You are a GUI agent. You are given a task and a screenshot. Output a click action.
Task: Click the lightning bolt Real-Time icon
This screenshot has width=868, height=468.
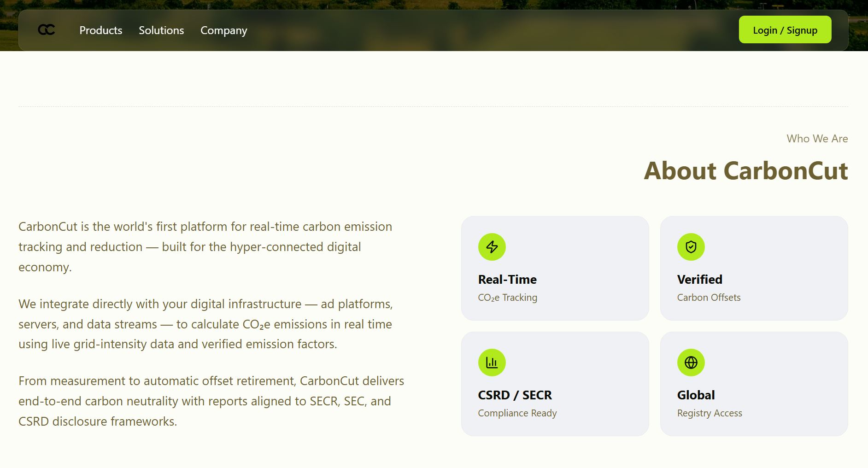point(492,247)
